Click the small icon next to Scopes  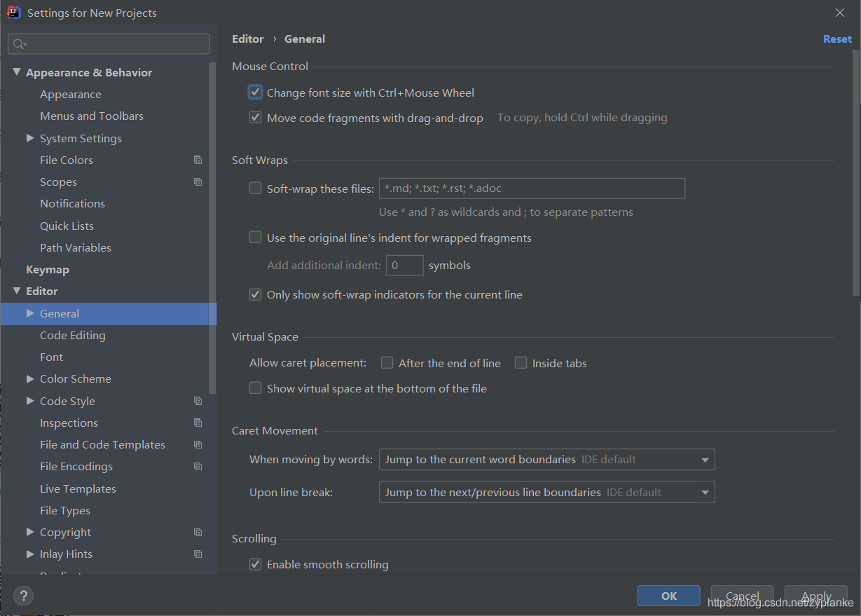198,182
